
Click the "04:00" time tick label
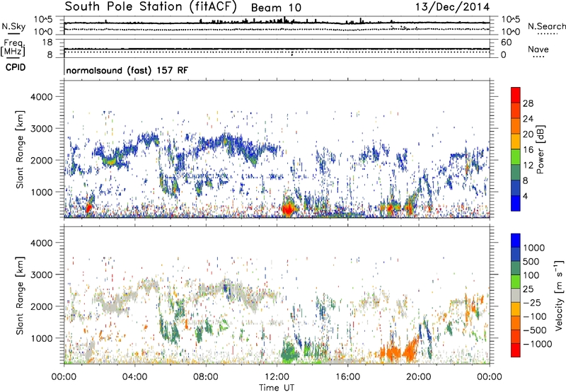coord(134,377)
